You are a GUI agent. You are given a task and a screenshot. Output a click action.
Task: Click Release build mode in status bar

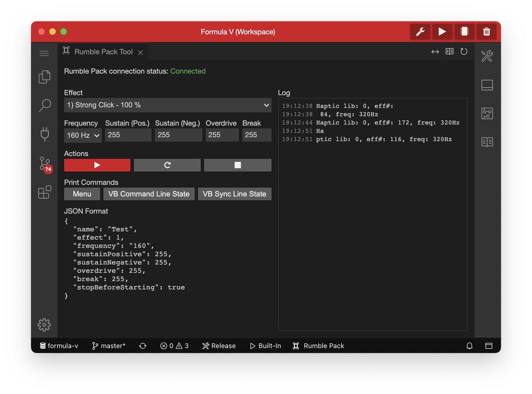[x=219, y=346]
